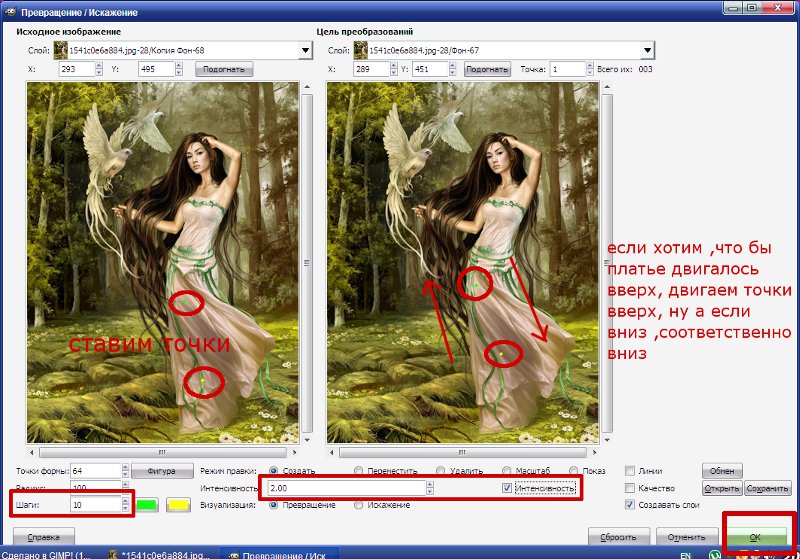Toggle the Создавать слои checkbox
The width and height of the screenshot is (800, 559).
(x=630, y=505)
